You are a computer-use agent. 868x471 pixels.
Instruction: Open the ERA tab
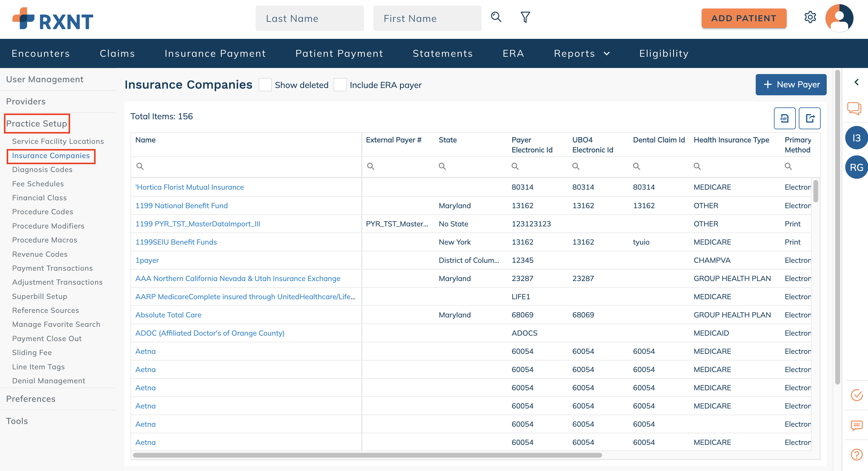[x=513, y=53]
